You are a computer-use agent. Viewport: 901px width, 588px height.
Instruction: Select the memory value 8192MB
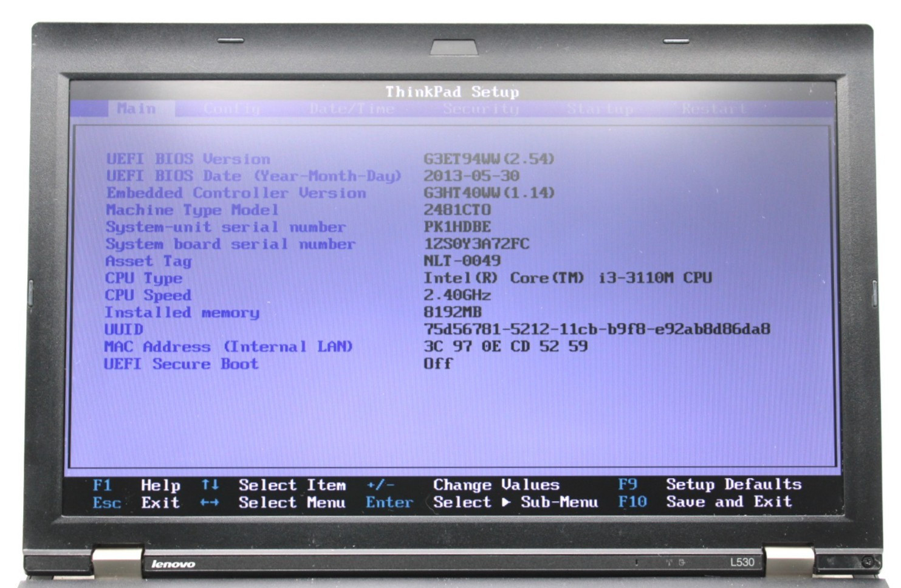[452, 312]
